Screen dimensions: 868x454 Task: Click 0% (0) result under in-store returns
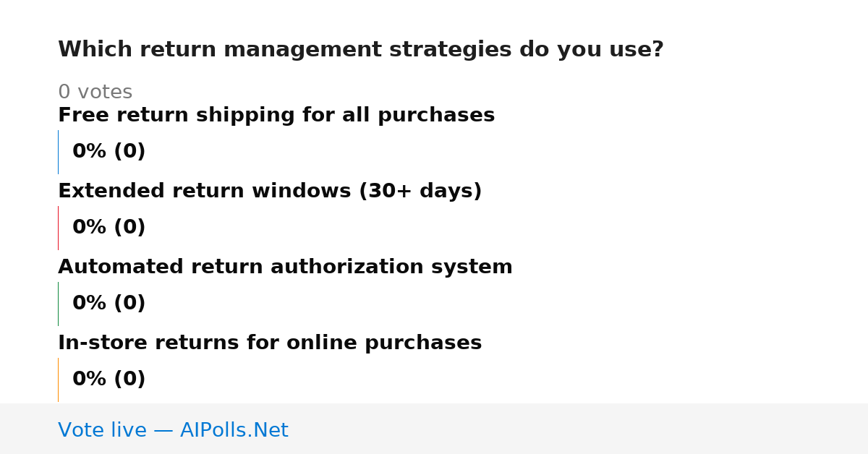point(109,380)
